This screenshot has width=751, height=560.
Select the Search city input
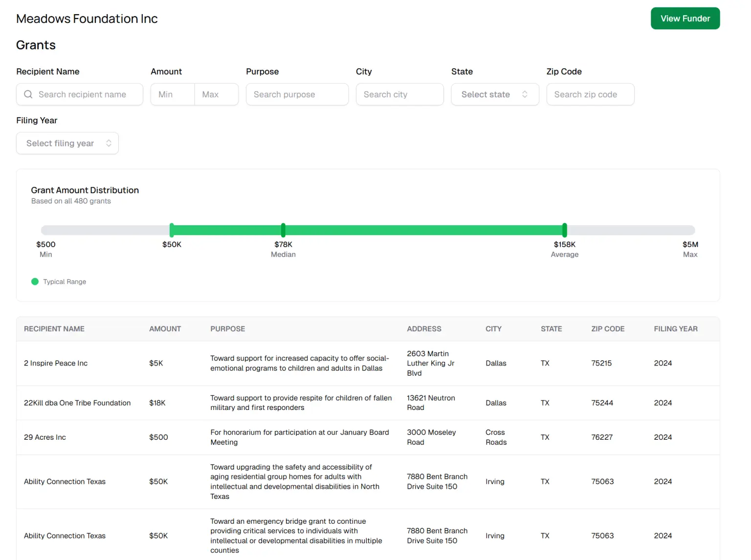pyautogui.click(x=400, y=94)
